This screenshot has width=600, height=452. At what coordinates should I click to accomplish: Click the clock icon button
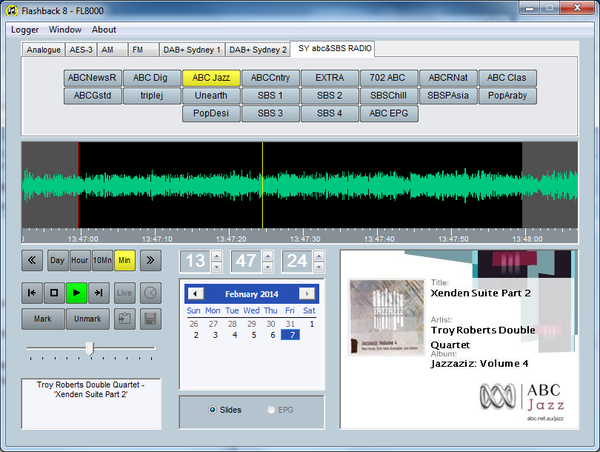[x=150, y=293]
